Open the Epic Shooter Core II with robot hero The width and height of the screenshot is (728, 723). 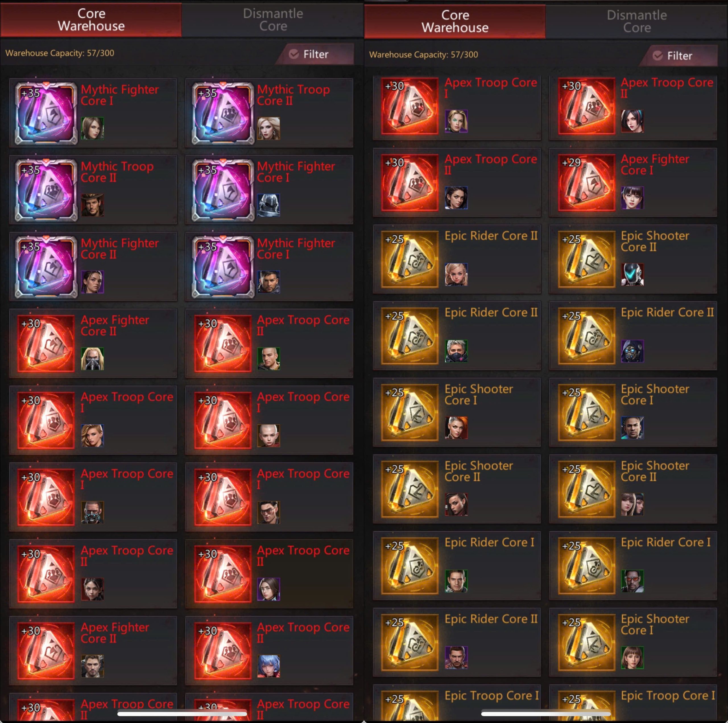click(633, 259)
